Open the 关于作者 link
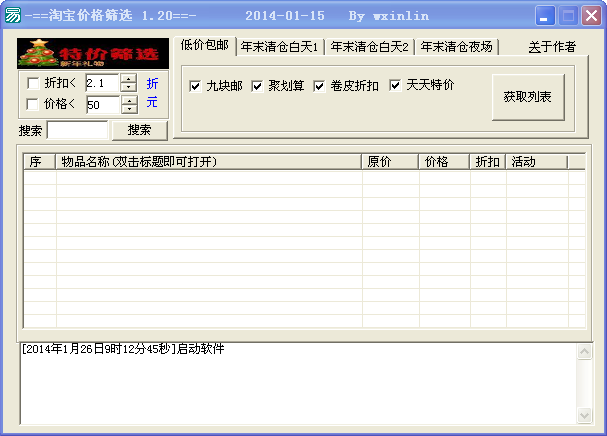 point(552,47)
